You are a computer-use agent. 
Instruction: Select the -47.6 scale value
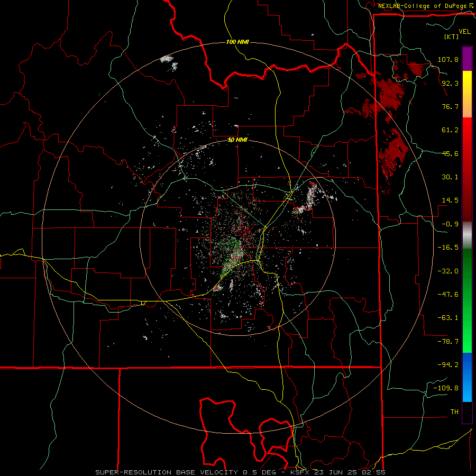click(448, 295)
